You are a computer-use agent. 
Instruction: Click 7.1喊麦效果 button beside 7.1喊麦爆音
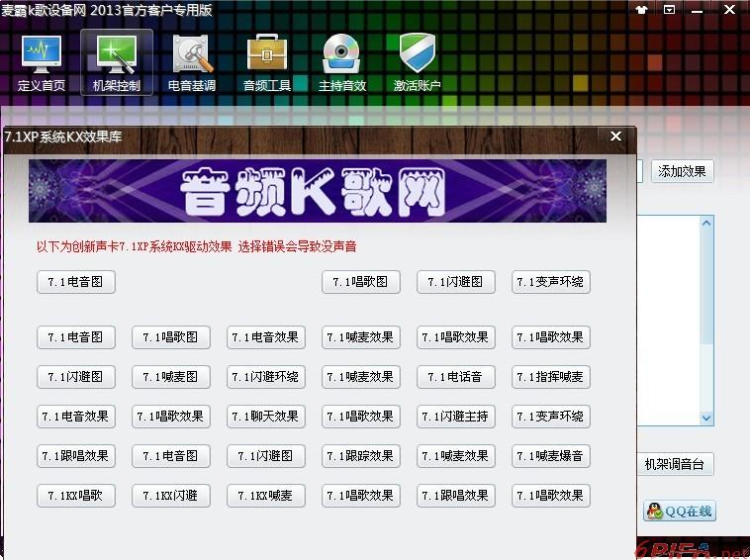tap(456, 456)
